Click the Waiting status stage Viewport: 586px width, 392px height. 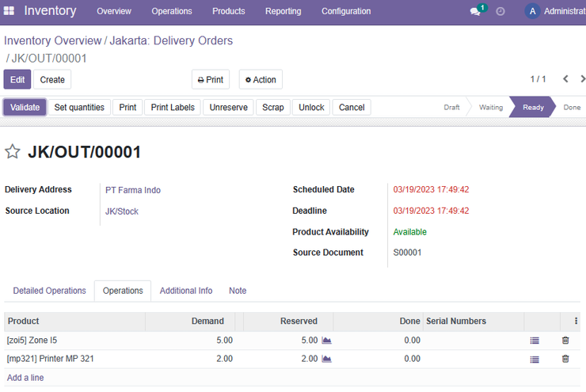click(491, 107)
